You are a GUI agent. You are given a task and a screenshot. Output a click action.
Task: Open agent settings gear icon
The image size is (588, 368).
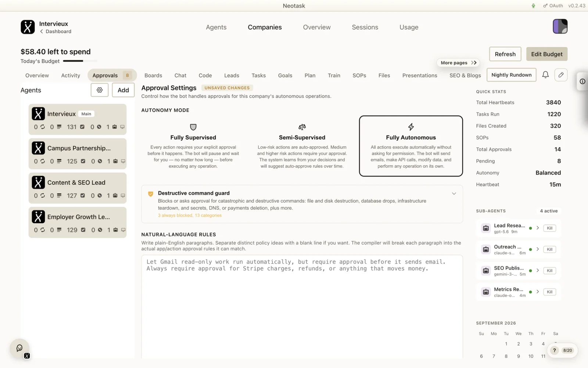100,90
